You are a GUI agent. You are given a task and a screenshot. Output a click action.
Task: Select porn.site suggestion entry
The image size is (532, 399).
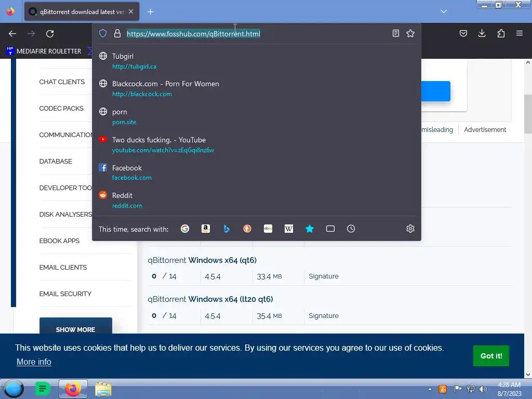[x=257, y=117]
